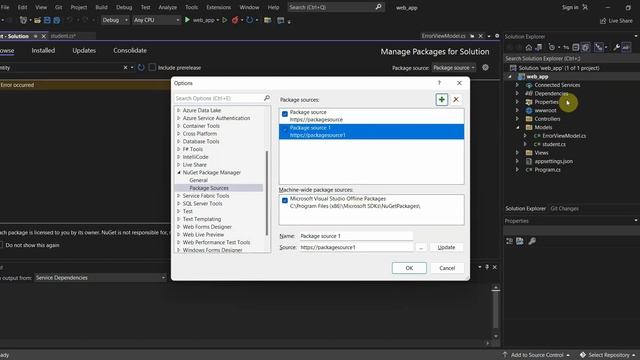This screenshot has height=360, width=640.
Task: Select General under NuGet Package Manager
Action: click(x=198, y=180)
